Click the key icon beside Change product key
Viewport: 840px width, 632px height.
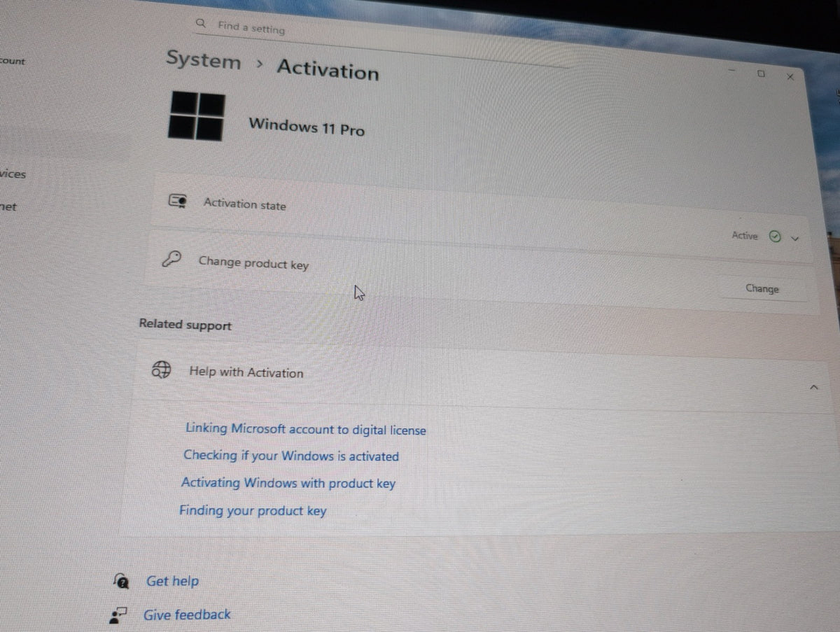(x=171, y=259)
